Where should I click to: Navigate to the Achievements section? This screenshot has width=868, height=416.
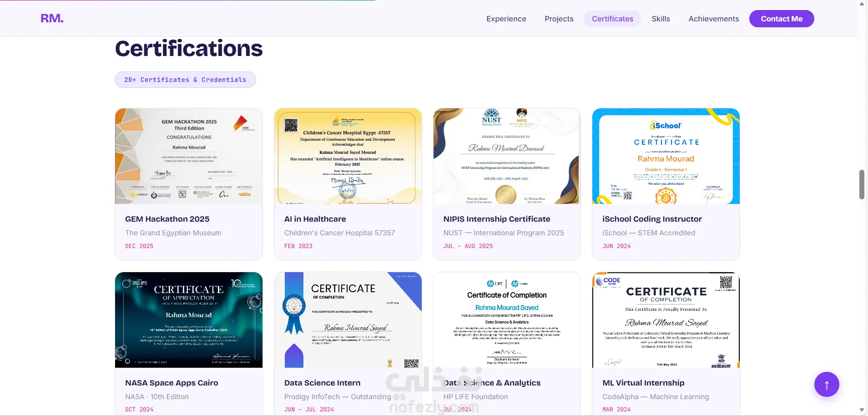tap(713, 19)
